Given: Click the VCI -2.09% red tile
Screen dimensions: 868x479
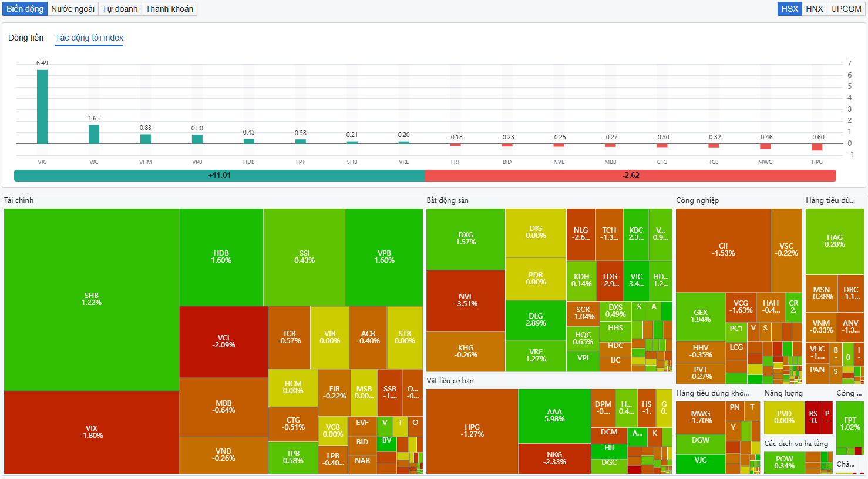Looking at the screenshot, I should click(x=223, y=341).
